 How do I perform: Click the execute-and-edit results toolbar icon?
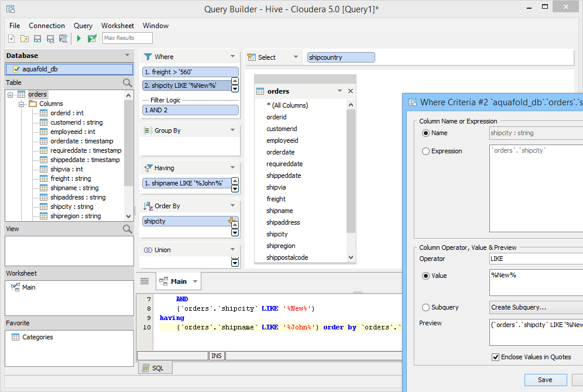pos(92,38)
